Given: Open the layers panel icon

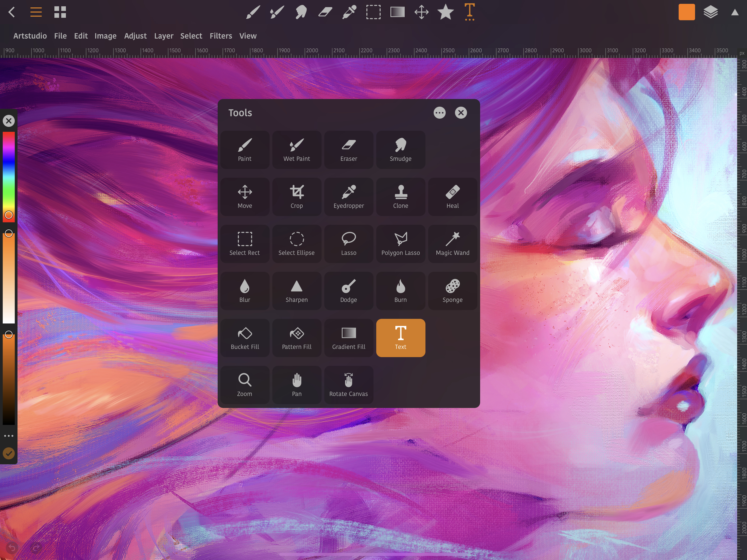Looking at the screenshot, I should 711,13.
